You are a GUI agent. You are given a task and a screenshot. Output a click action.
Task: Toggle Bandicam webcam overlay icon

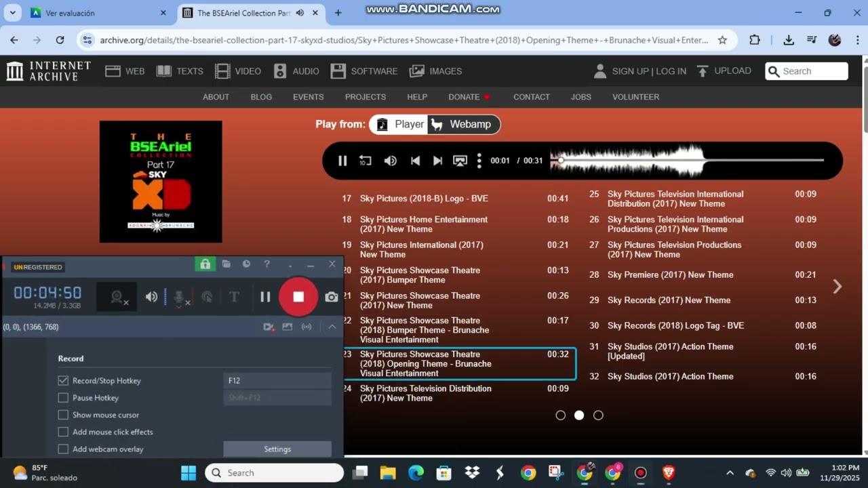118,297
